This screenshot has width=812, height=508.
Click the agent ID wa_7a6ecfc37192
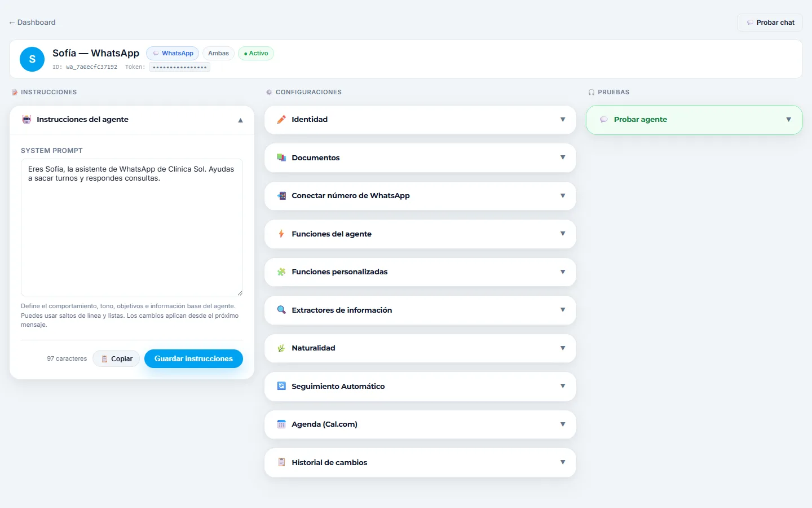91,67
